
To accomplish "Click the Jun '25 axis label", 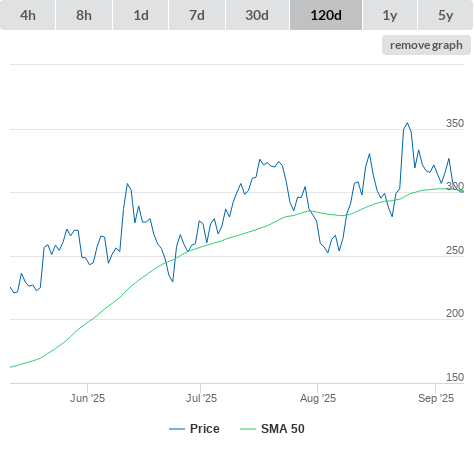I will click(87, 398).
